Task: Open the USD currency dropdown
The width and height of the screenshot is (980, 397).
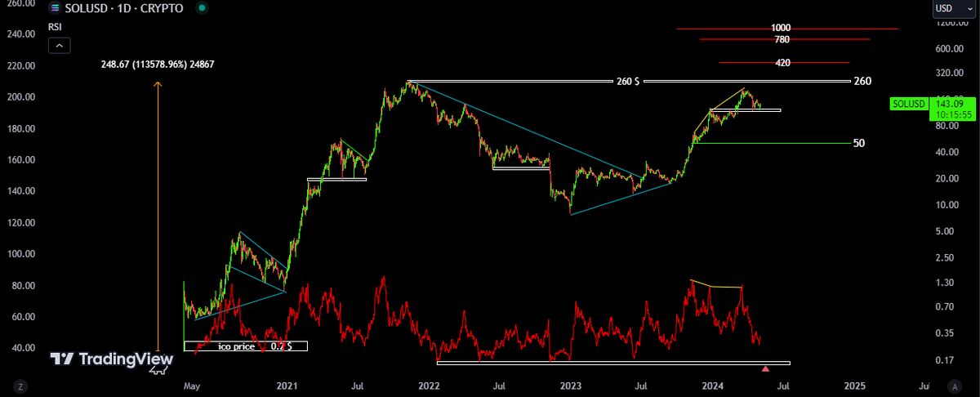Action: (x=954, y=8)
